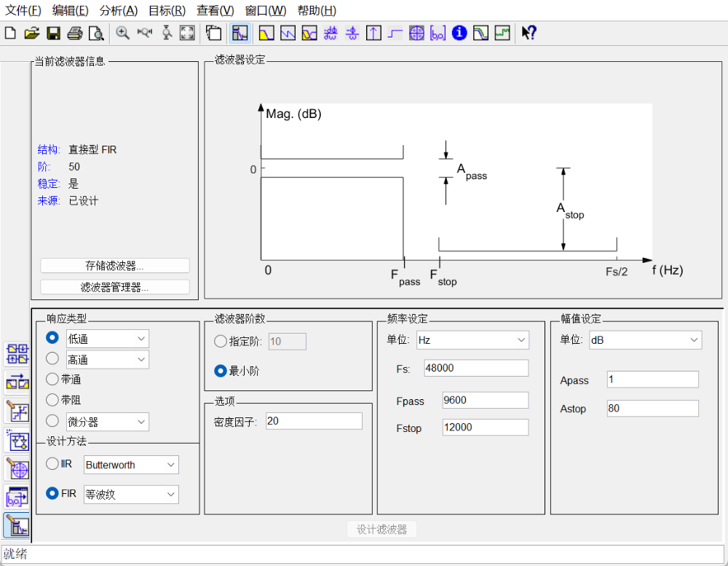Open the 窗口(W) menu
This screenshot has width=728, height=566.
point(266,10)
